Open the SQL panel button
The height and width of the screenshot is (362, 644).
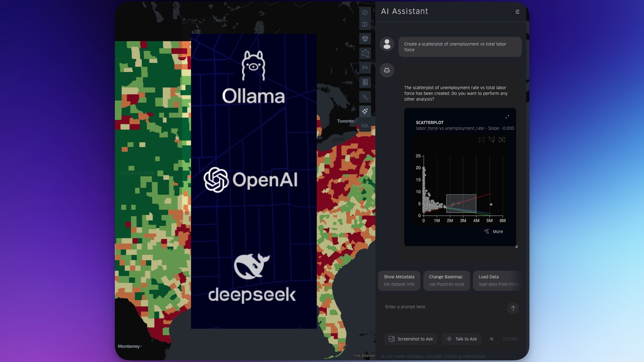(x=365, y=126)
